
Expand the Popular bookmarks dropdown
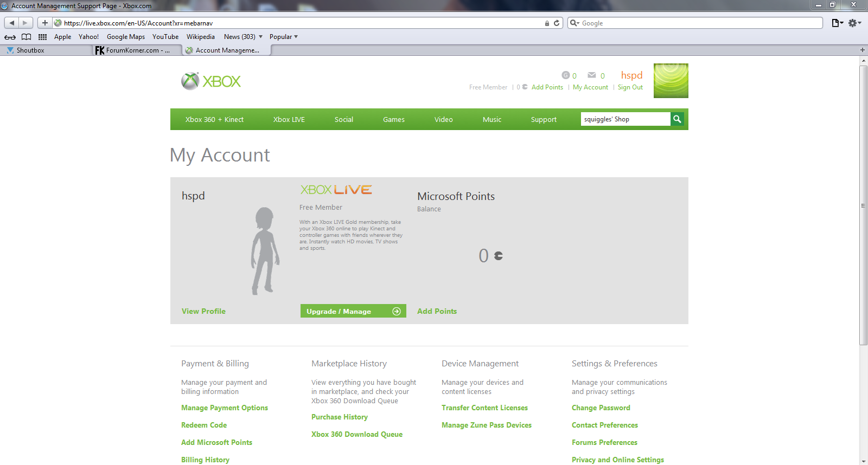pos(284,37)
